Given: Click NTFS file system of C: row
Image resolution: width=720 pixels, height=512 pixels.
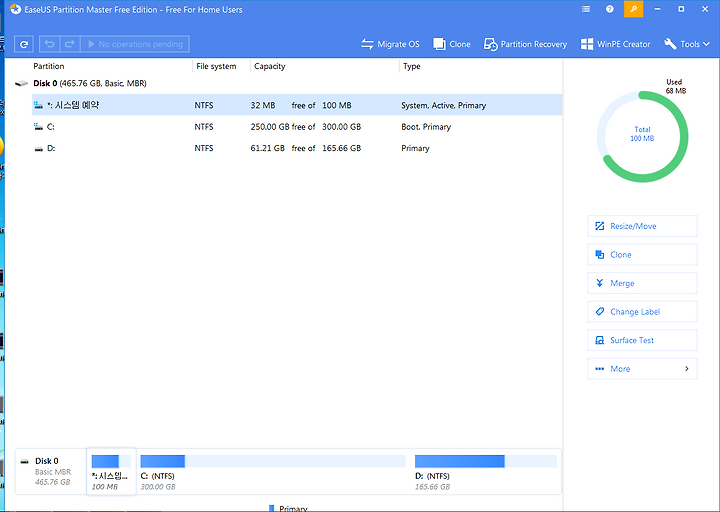Looking at the screenshot, I should click(x=204, y=127).
